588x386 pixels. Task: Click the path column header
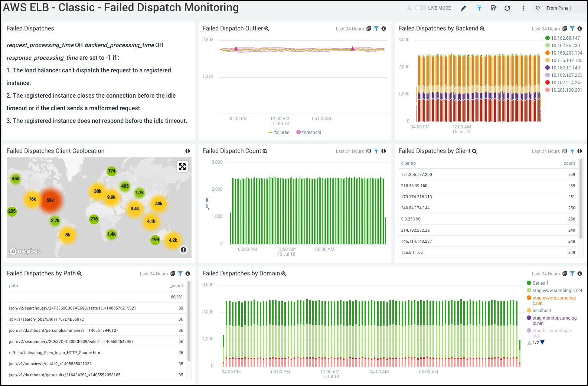pos(14,286)
